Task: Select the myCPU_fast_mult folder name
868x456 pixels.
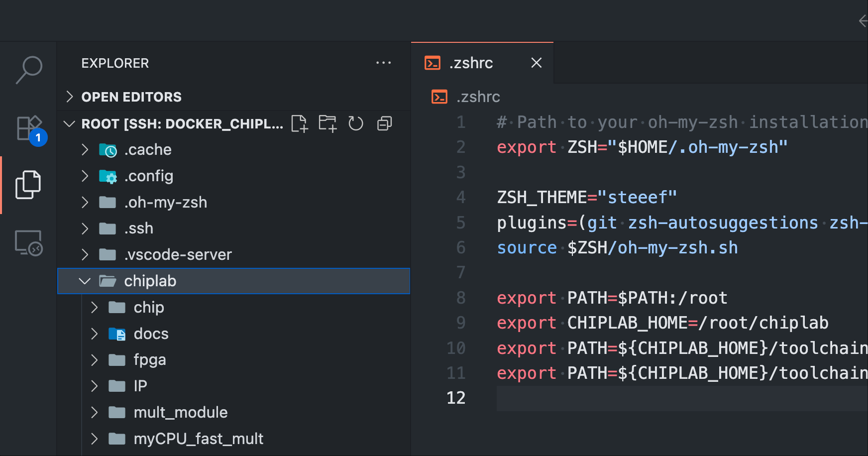Action: pos(199,439)
